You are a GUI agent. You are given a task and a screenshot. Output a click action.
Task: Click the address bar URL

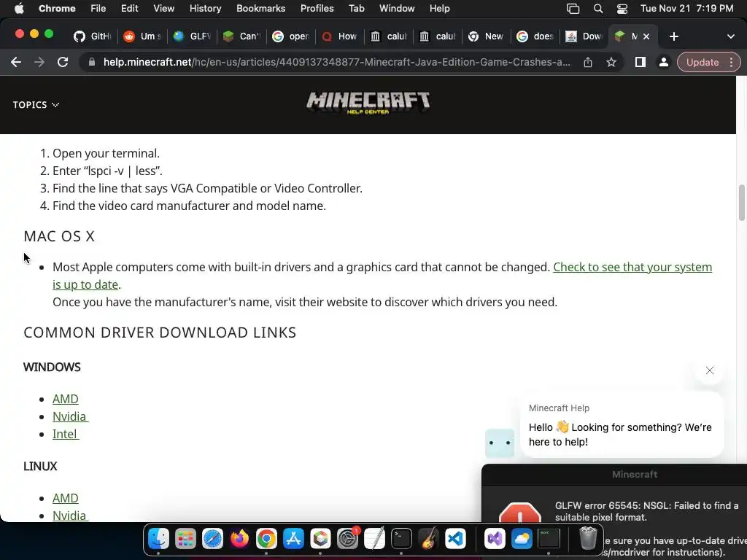click(x=336, y=62)
